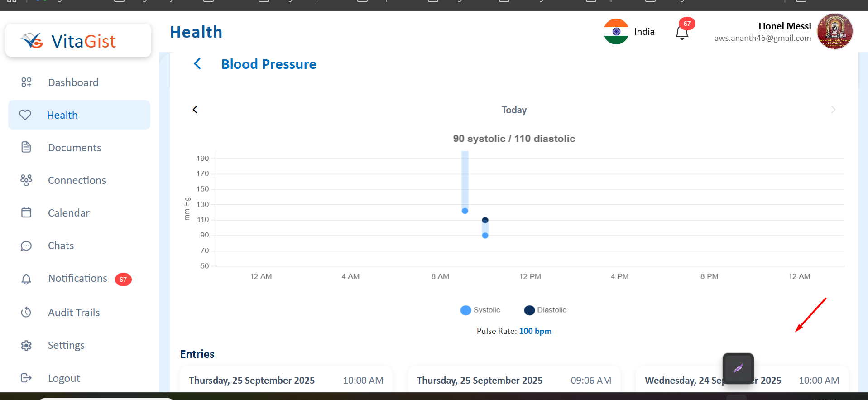Click the Dashboard grid icon
Viewport: 868px width, 400px height.
(x=26, y=82)
